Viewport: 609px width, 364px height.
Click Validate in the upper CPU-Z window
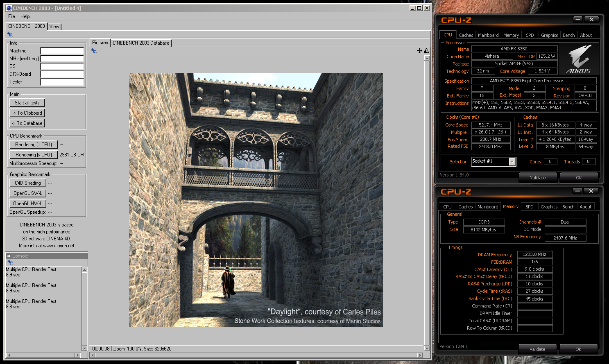pos(538,178)
